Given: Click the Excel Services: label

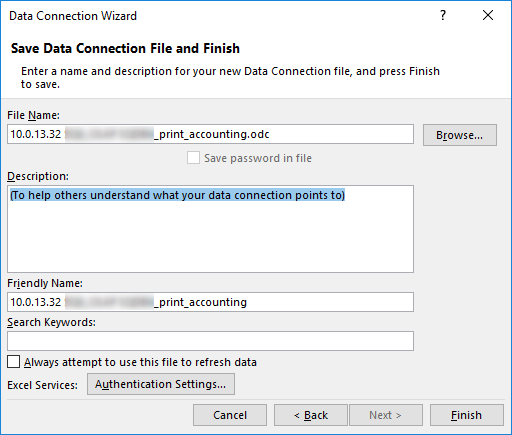Looking at the screenshot, I should click(42, 385).
